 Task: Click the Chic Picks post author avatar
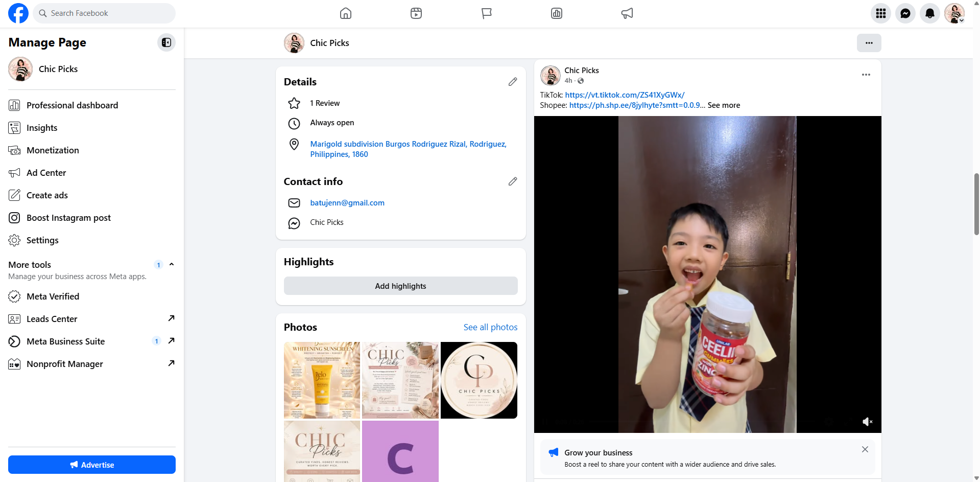tap(551, 75)
